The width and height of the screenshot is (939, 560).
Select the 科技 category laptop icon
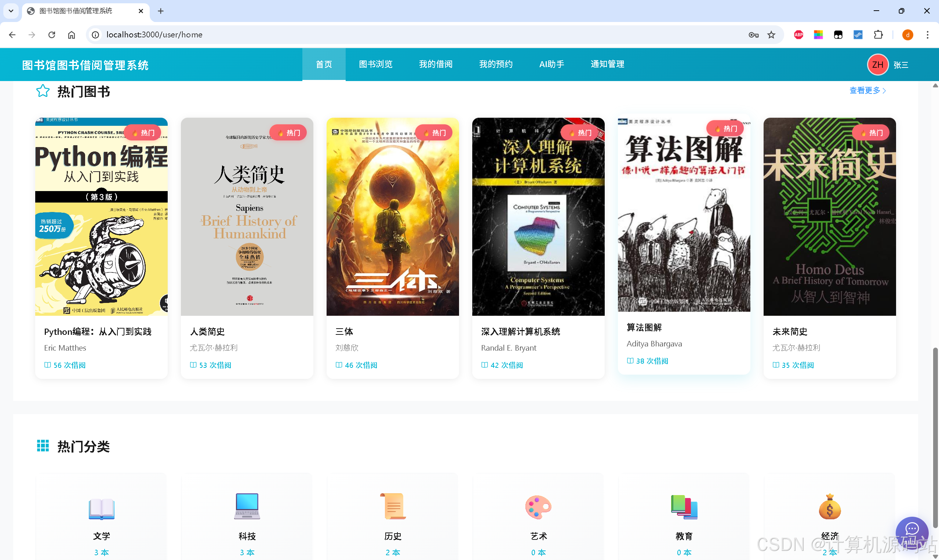(247, 507)
